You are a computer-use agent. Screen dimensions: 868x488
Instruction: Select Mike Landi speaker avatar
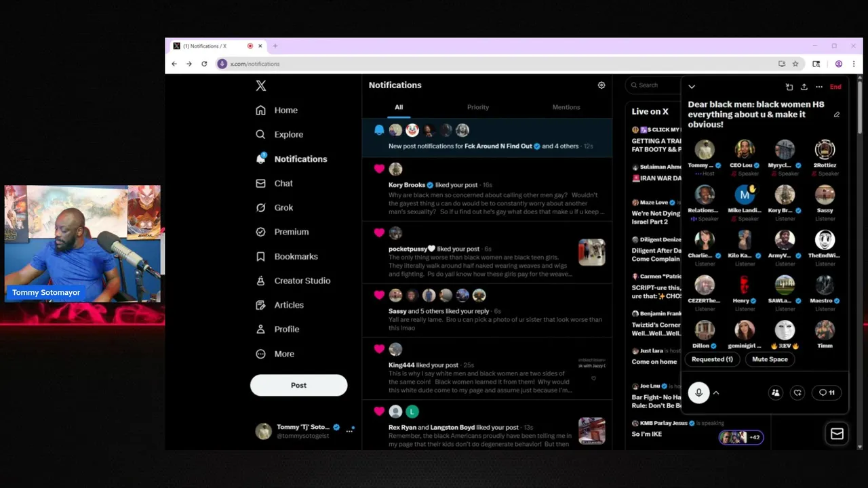[x=745, y=195]
